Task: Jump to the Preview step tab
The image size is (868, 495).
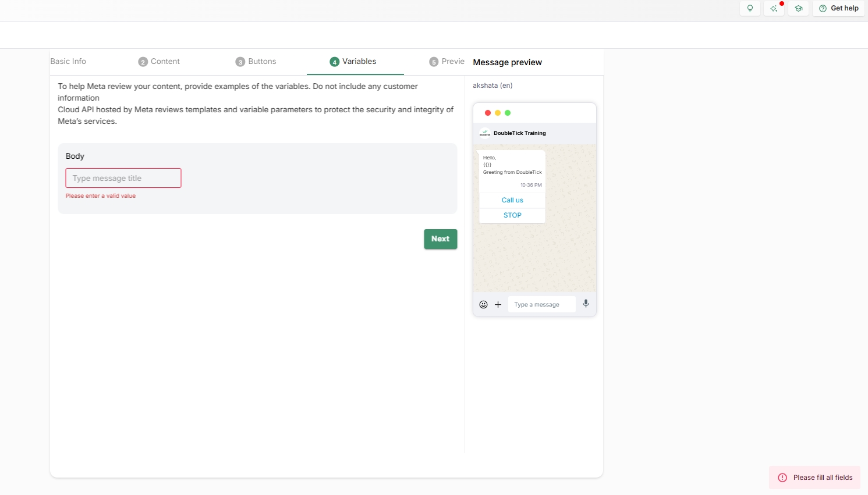Action: point(447,62)
